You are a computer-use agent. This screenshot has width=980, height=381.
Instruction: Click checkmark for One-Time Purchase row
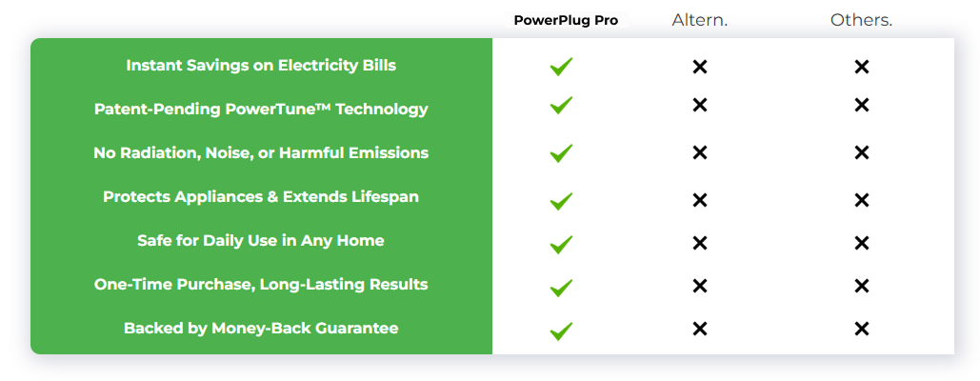pos(561,287)
